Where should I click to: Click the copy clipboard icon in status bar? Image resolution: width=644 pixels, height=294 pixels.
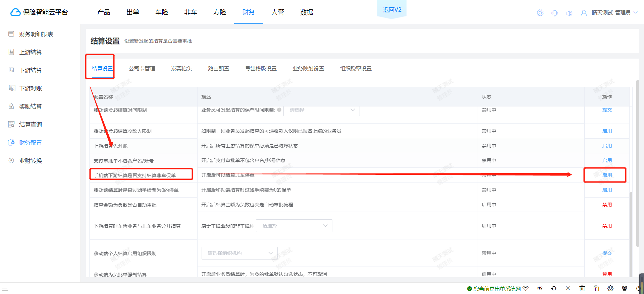(596, 288)
